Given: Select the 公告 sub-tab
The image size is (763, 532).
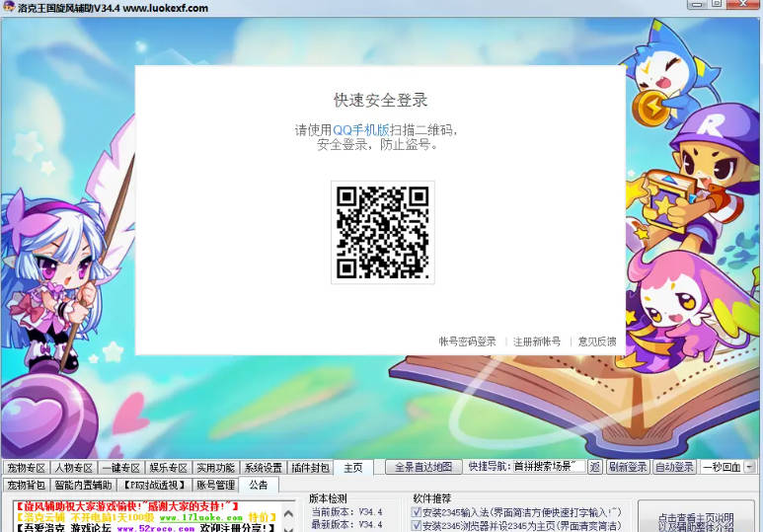Looking at the screenshot, I should 259,485.
